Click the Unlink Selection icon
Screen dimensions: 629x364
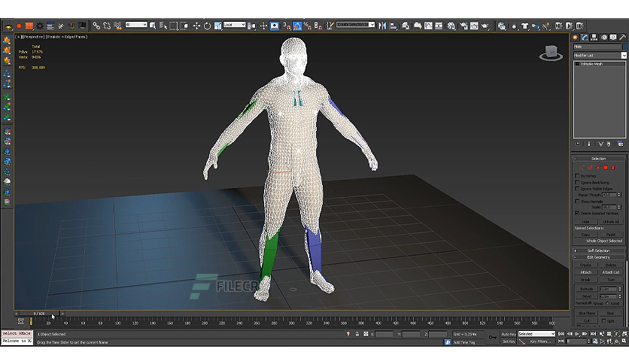pyautogui.click(x=107, y=26)
